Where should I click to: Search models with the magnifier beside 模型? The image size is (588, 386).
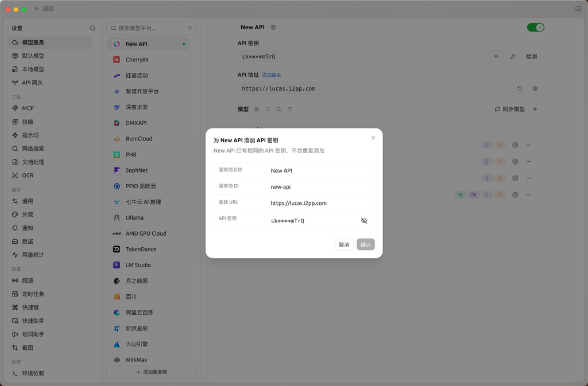[278, 109]
